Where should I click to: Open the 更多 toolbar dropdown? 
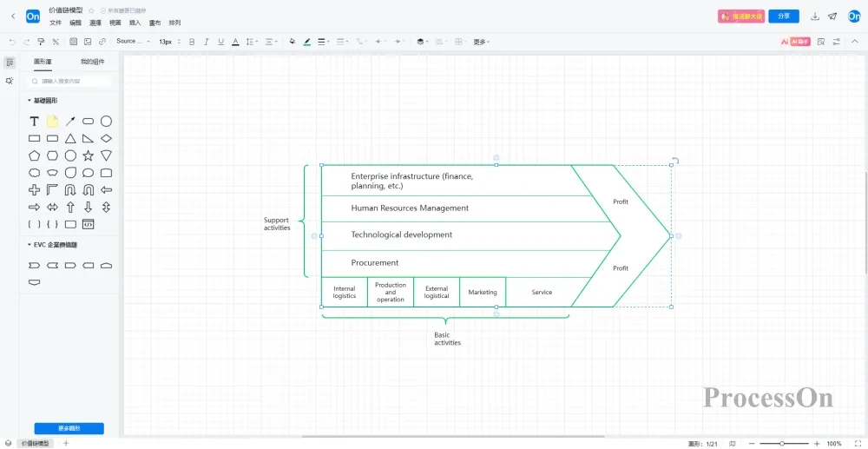(x=481, y=41)
